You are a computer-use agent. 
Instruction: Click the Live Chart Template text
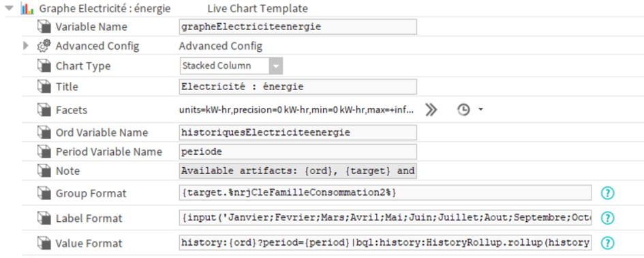pyautogui.click(x=258, y=9)
